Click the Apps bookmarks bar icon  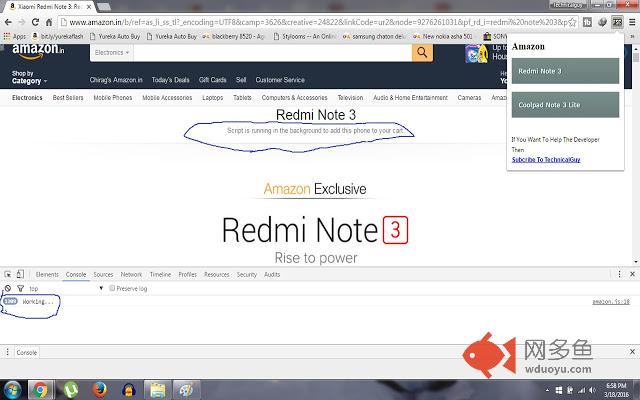[15, 36]
